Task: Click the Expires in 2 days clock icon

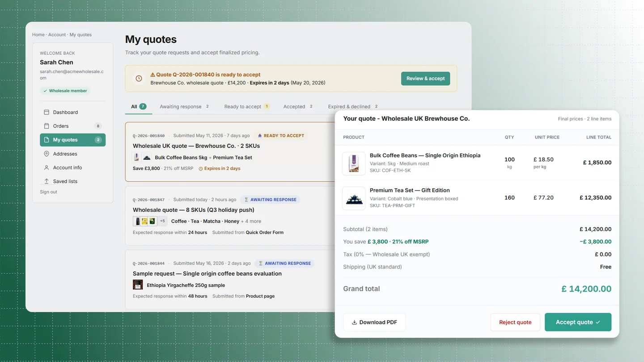Action: pos(201,168)
